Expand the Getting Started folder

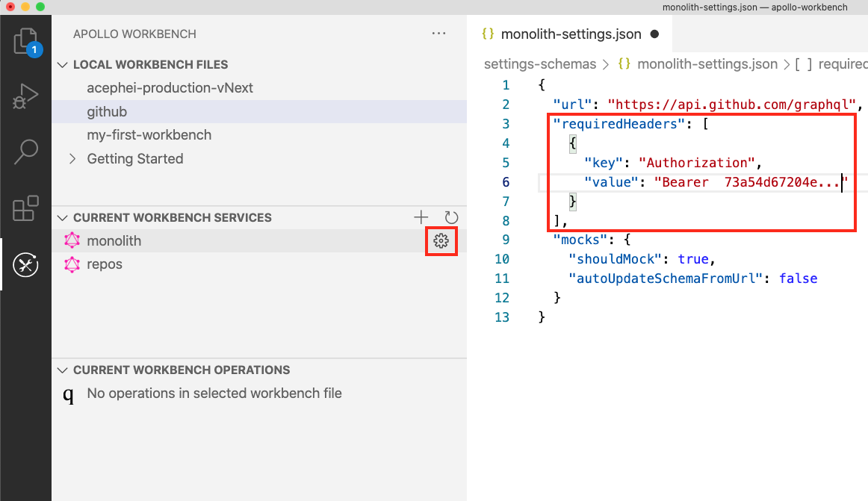[72, 159]
